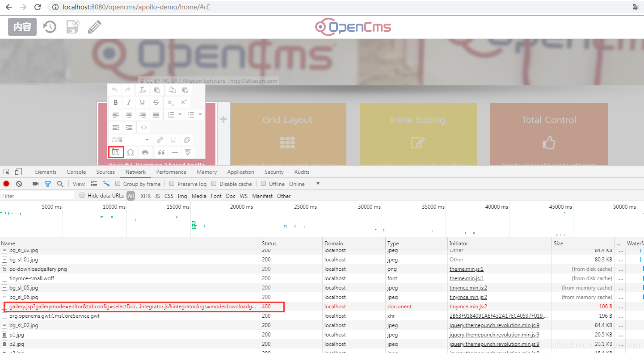Open the Online throttling dropdown
This screenshot has height=353, width=644.
pyautogui.click(x=304, y=184)
